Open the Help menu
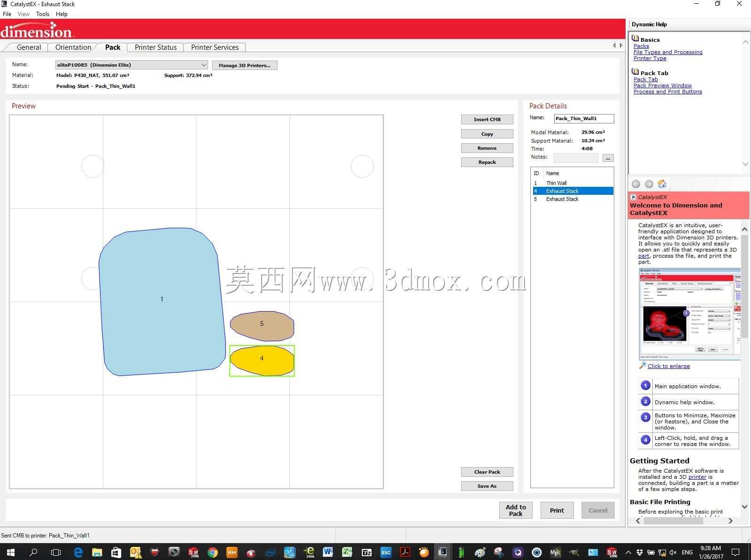The height and width of the screenshot is (560, 751). [62, 14]
